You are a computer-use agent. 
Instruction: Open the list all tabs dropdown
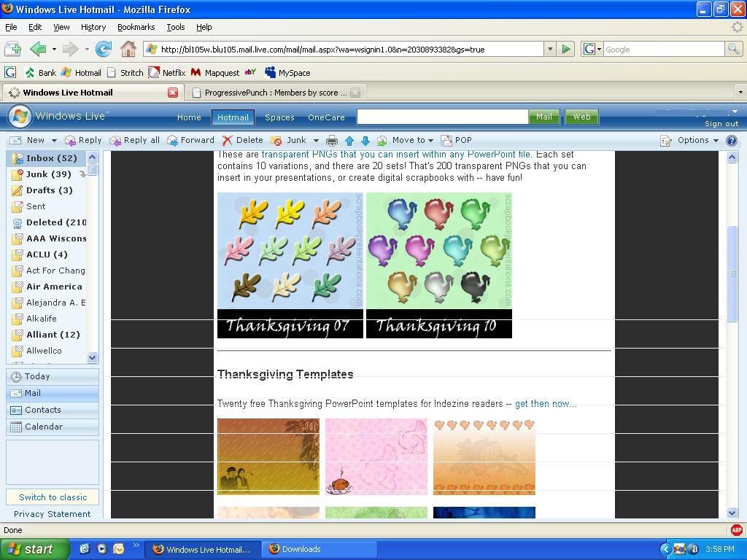tap(740, 92)
